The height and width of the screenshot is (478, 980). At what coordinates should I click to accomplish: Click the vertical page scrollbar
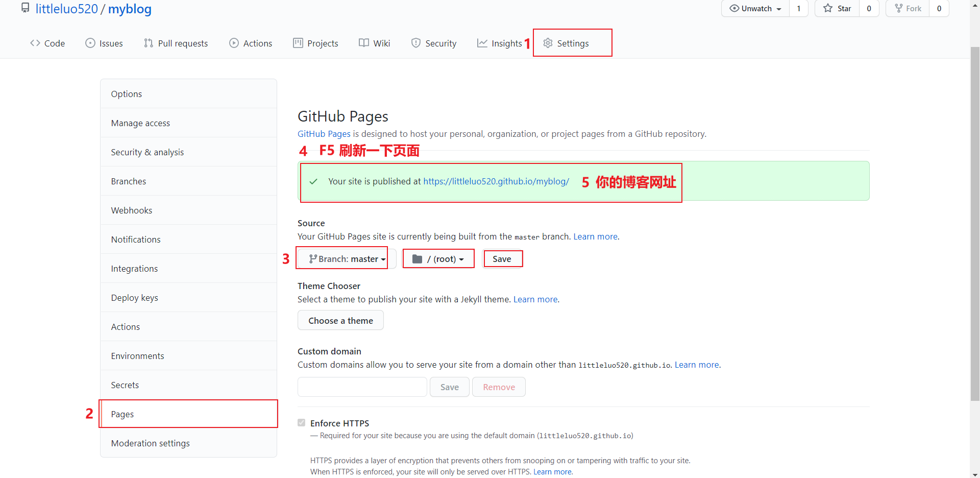pos(975,225)
